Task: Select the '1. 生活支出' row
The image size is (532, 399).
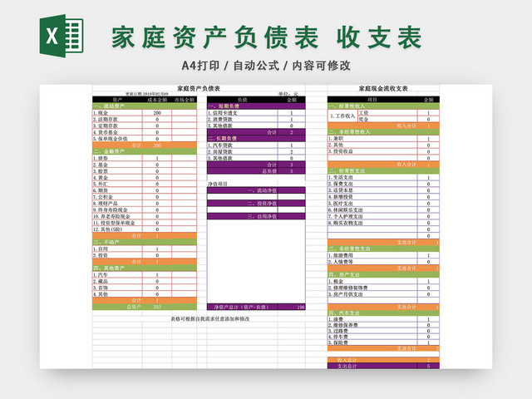Action: tap(383, 177)
